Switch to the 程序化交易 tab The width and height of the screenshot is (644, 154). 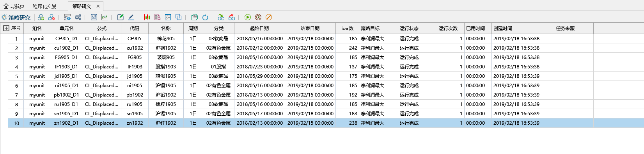pos(45,6)
